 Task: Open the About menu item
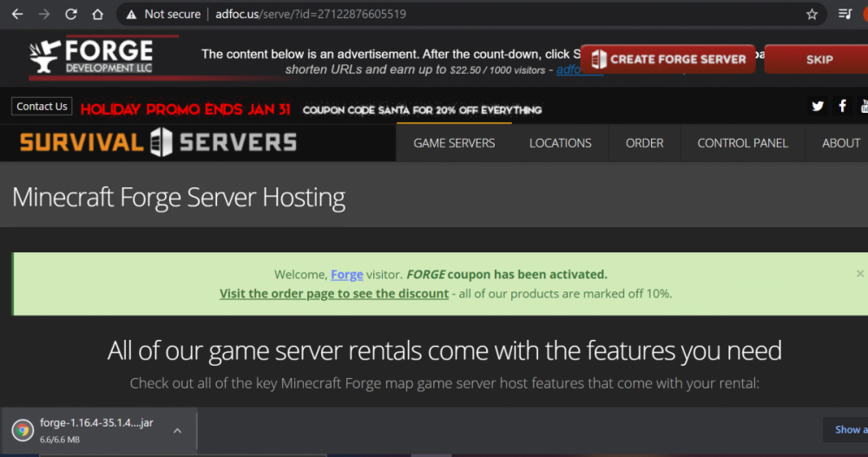tap(840, 143)
